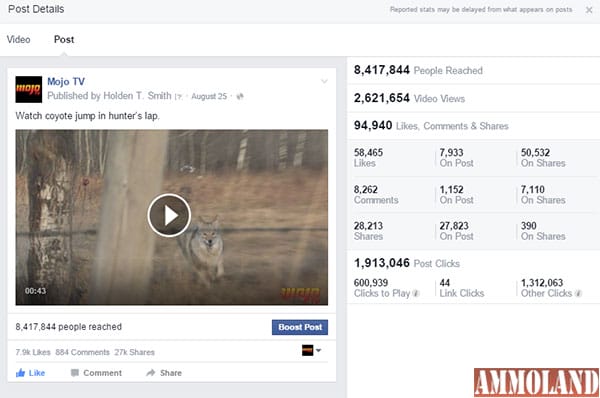Open the Mojo TV page link
Image resolution: width=600 pixels, height=398 pixels.
66,82
